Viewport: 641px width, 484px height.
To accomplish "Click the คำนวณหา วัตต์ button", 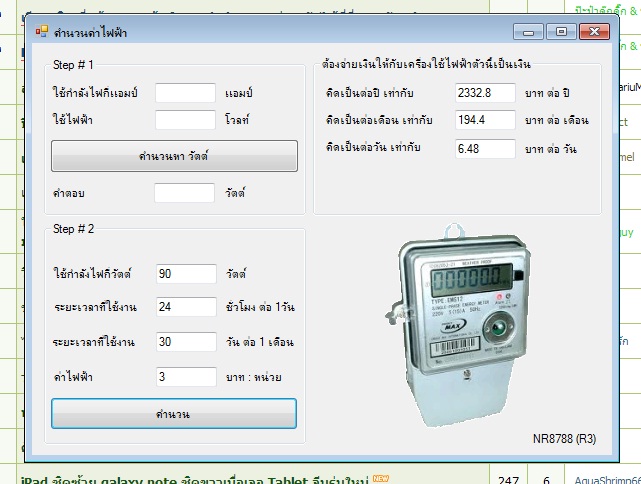I will click(x=174, y=156).
